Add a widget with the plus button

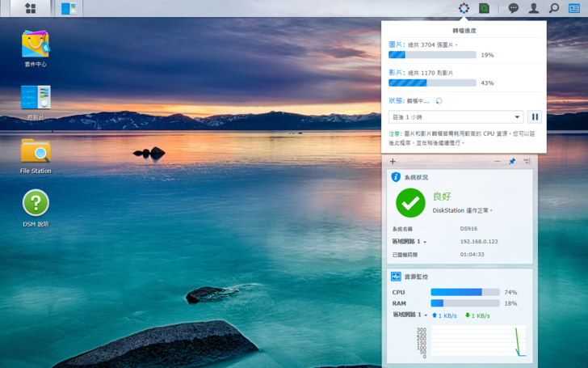pos(393,162)
